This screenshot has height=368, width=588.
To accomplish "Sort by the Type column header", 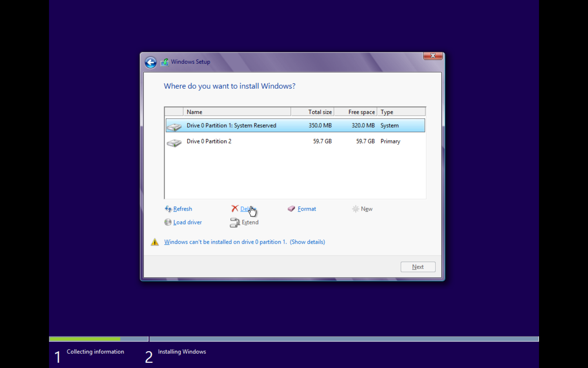I will tap(401, 112).
